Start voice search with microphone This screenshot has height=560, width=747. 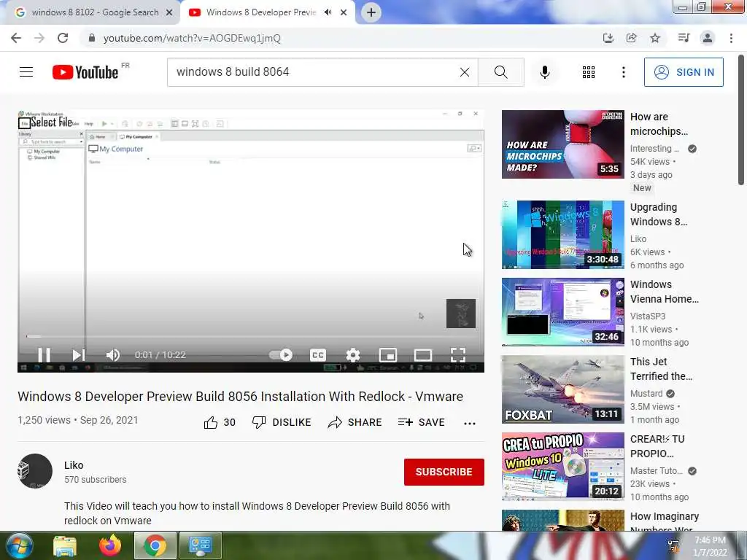tap(545, 72)
